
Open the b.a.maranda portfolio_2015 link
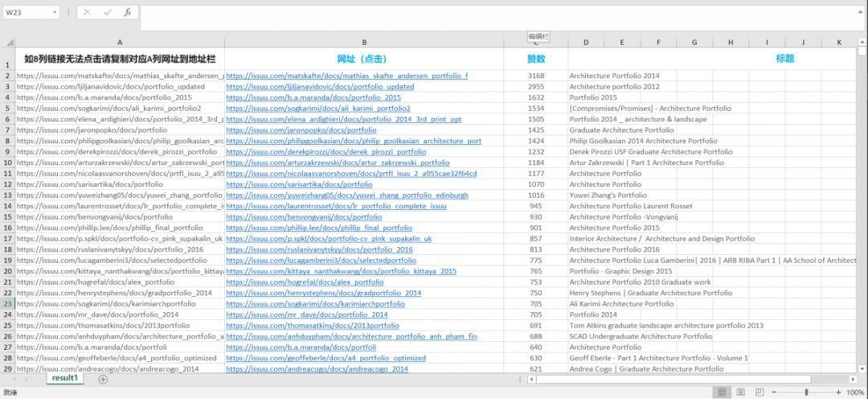pyautogui.click(x=313, y=97)
